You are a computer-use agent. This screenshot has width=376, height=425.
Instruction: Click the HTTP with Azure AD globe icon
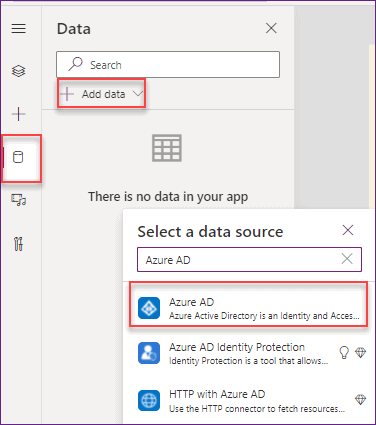(149, 401)
